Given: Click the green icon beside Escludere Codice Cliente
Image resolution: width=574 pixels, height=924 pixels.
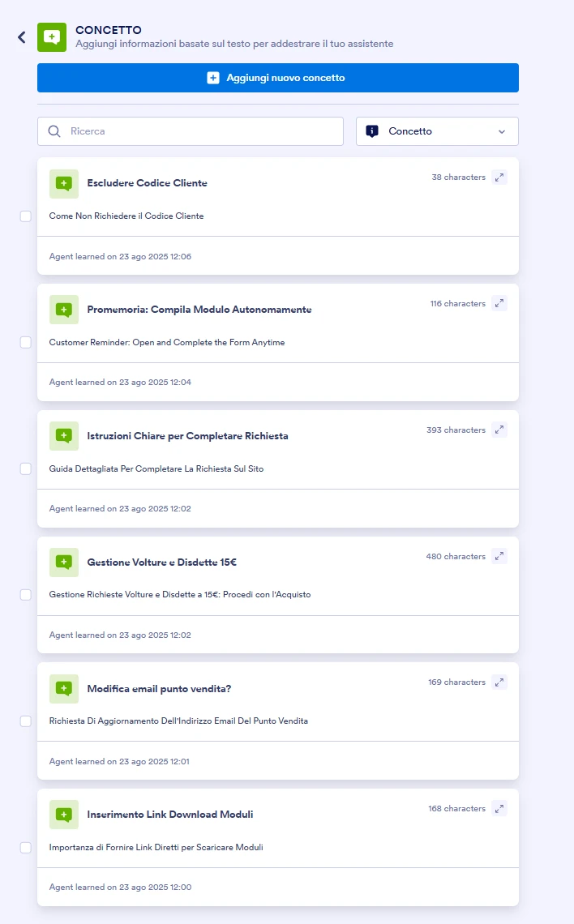Looking at the screenshot, I should pos(64,183).
